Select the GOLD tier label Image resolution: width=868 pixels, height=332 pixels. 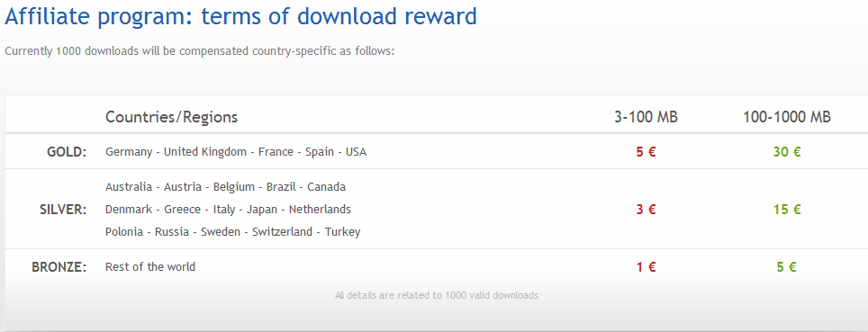pyautogui.click(x=67, y=152)
